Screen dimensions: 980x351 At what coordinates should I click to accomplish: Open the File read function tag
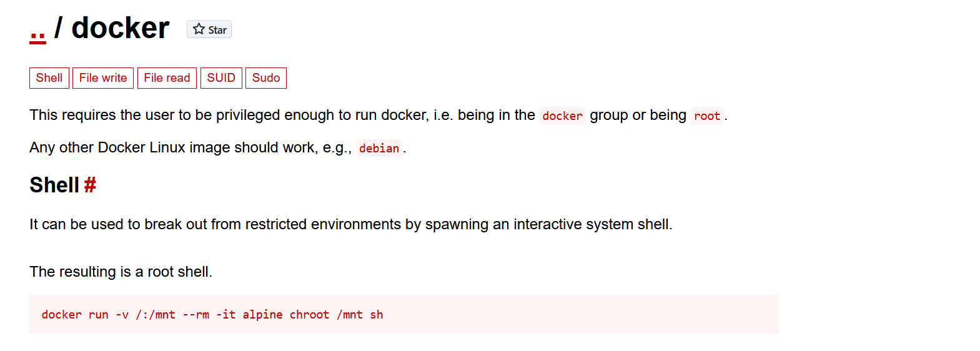tap(167, 78)
